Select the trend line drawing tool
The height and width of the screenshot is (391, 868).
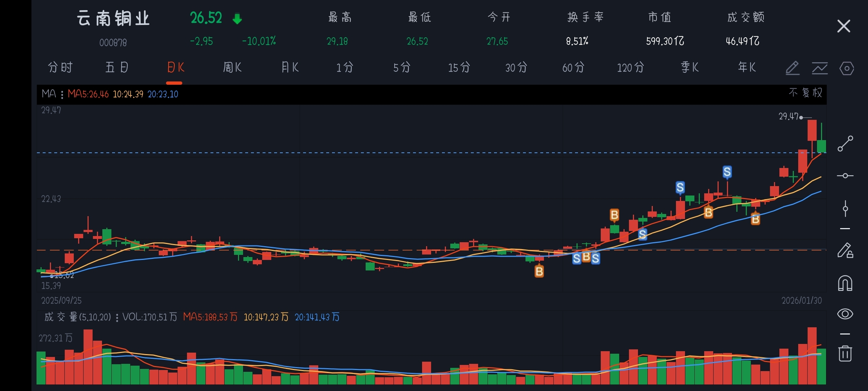845,144
